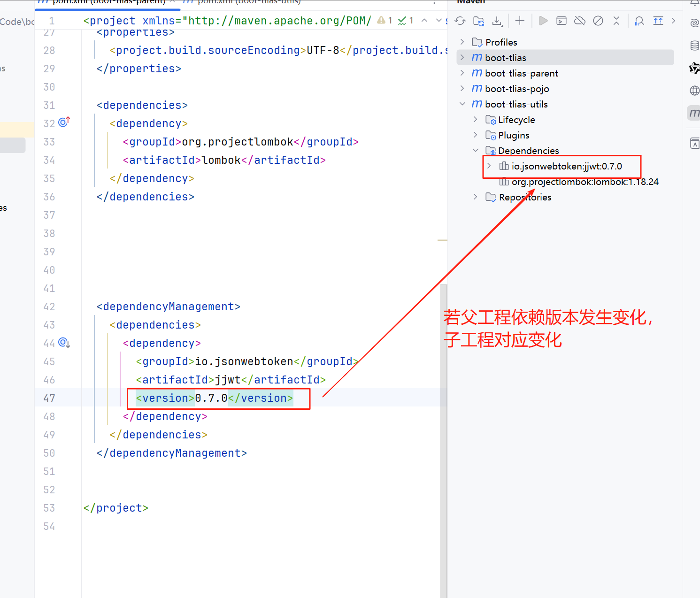Screen dimensions: 700x598
Task: Click the green checkmark inspection indicator
Action: coord(406,20)
